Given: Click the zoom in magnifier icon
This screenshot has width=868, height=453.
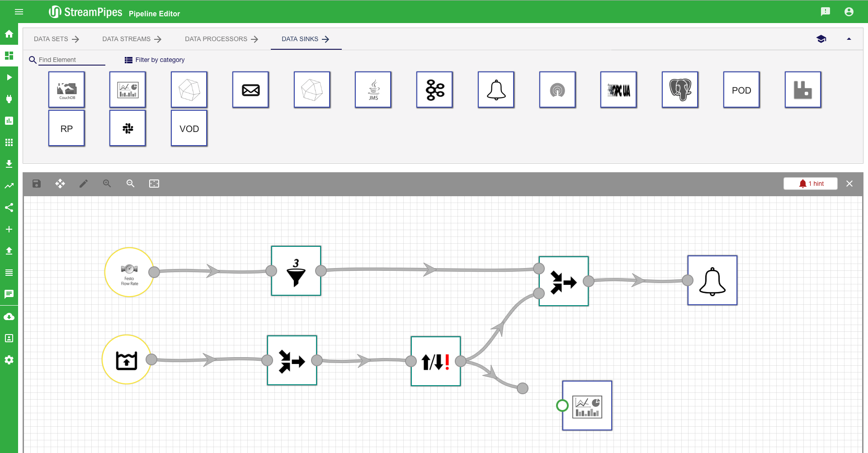Looking at the screenshot, I should point(107,184).
